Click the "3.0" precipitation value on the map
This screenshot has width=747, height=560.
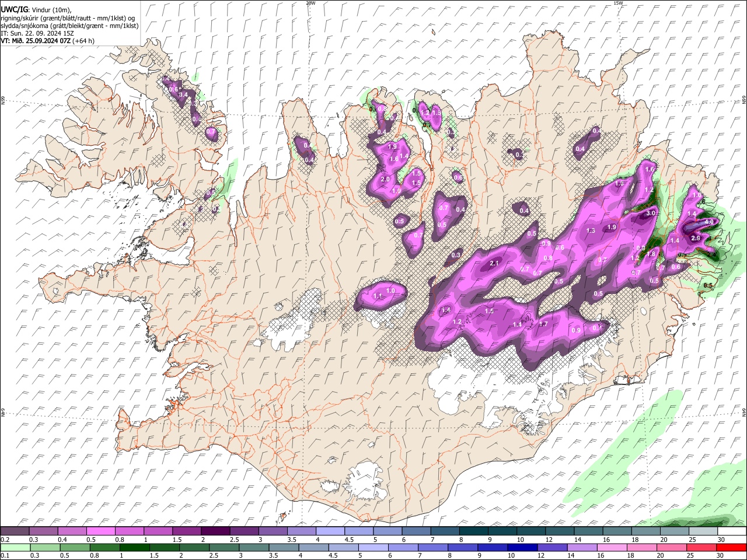tap(651, 213)
